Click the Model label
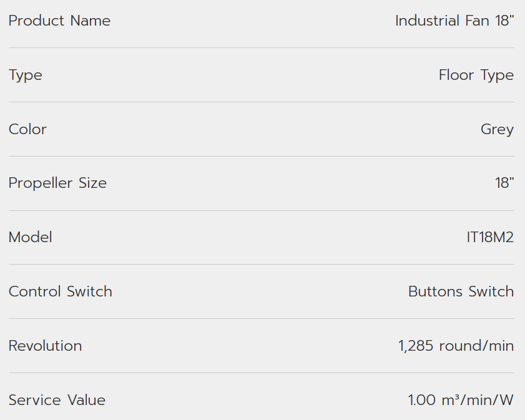The width and height of the screenshot is (525, 420). coord(31,237)
